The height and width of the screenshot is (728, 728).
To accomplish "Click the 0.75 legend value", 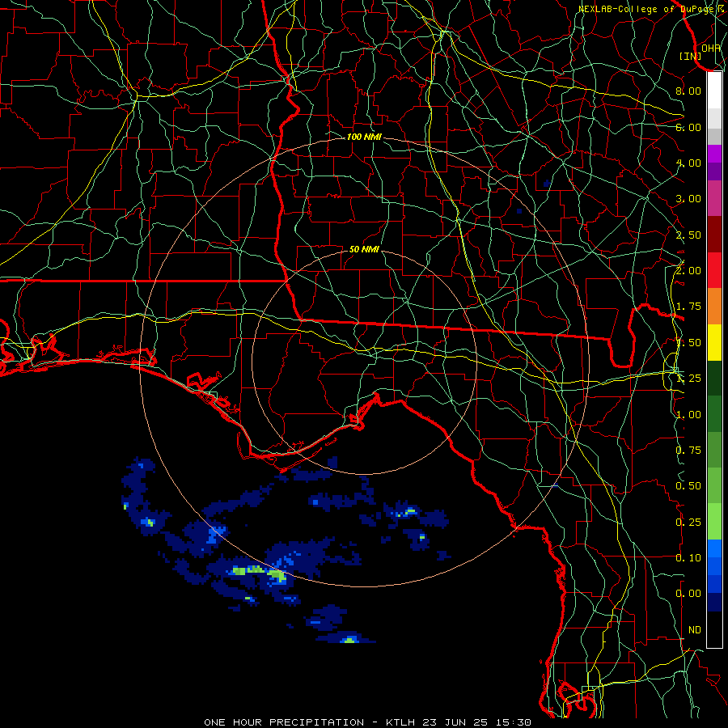I will (688, 451).
